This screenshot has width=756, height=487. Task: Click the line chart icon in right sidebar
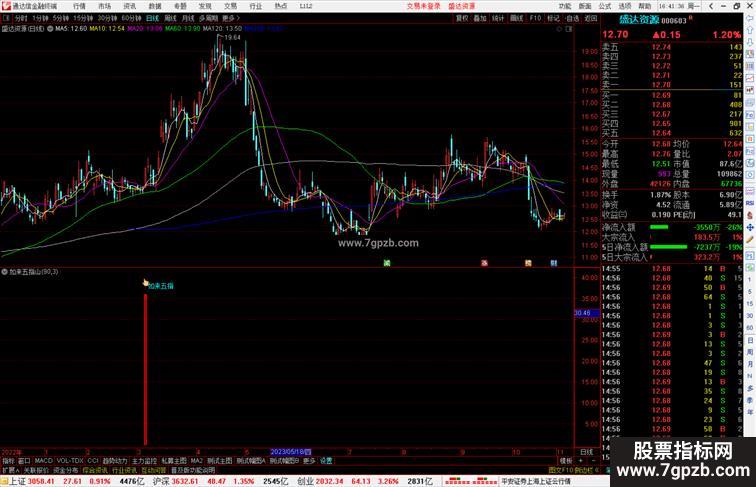click(x=750, y=79)
